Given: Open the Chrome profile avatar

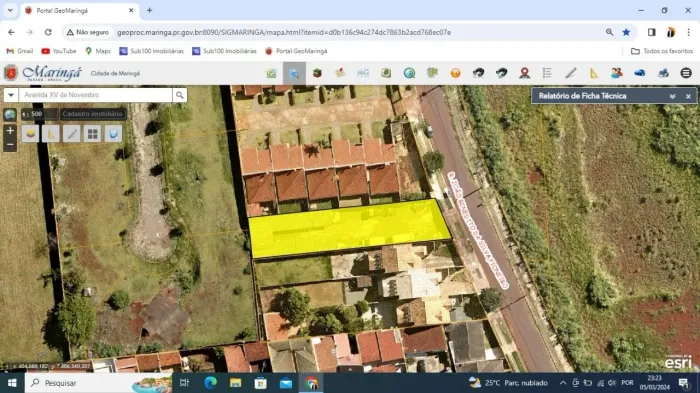Looking at the screenshot, I should click(x=671, y=32).
